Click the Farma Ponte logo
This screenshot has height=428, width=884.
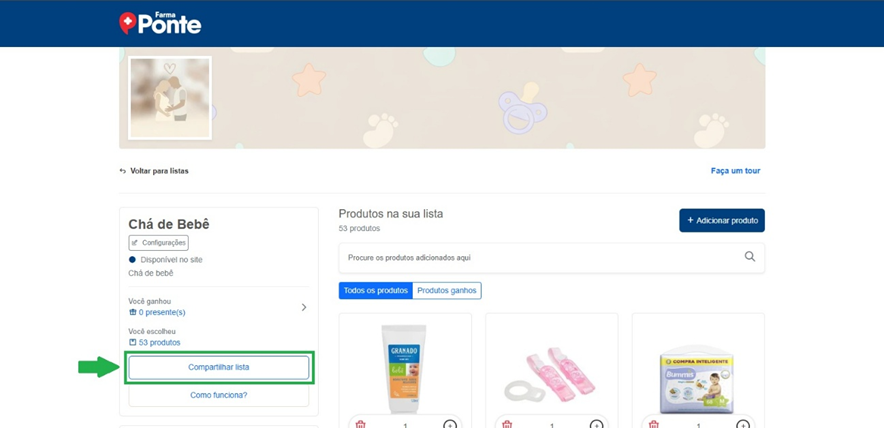[160, 22]
